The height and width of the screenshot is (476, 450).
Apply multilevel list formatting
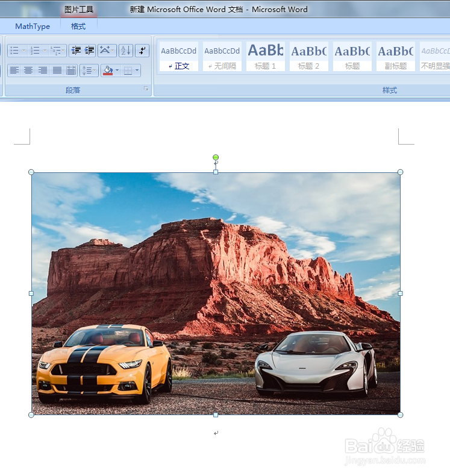coord(55,51)
